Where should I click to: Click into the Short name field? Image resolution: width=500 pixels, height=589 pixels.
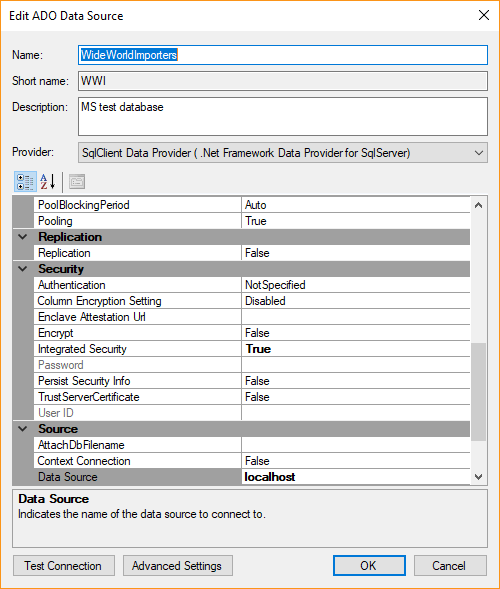(x=283, y=81)
